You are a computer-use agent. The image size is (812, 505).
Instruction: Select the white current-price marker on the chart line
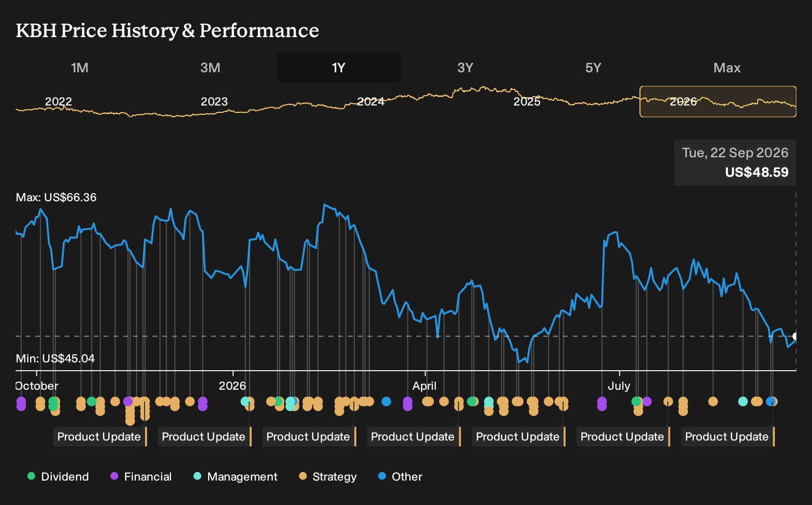pyautogui.click(x=795, y=336)
